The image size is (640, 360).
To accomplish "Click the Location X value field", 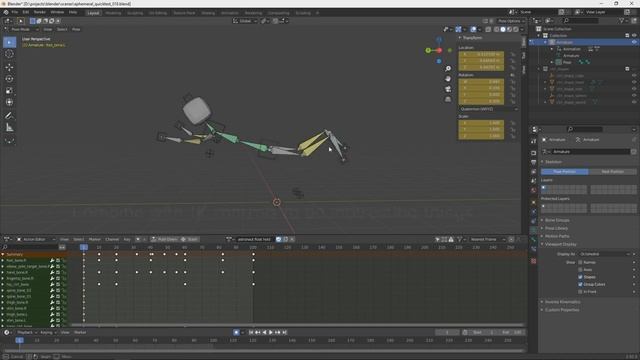I will click(x=481, y=54).
